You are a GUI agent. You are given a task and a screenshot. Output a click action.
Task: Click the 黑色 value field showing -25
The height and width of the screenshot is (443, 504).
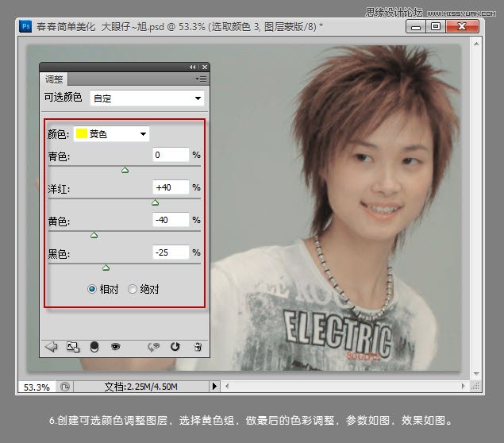pos(171,252)
